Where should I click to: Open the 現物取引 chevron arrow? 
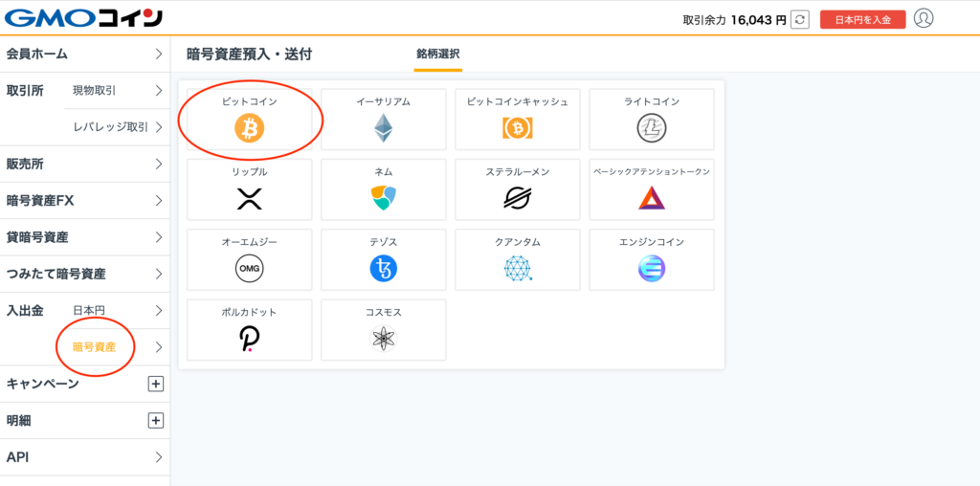tap(159, 91)
